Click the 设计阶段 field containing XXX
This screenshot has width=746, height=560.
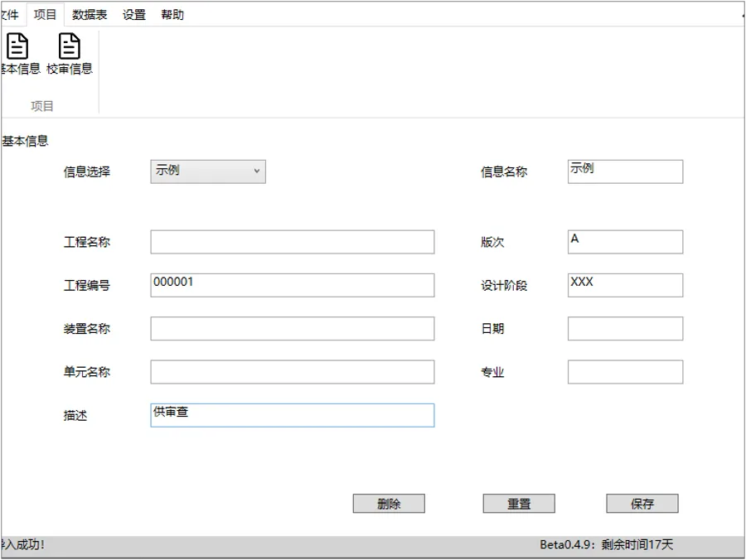pyautogui.click(x=625, y=285)
